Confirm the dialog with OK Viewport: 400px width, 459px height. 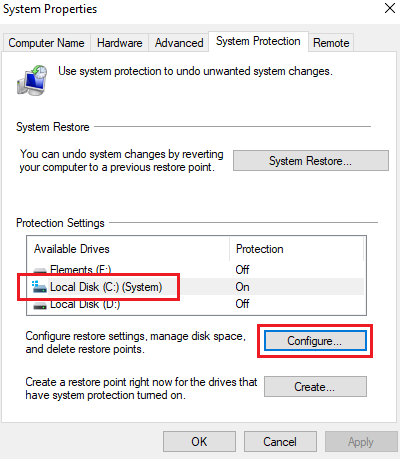(199, 442)
